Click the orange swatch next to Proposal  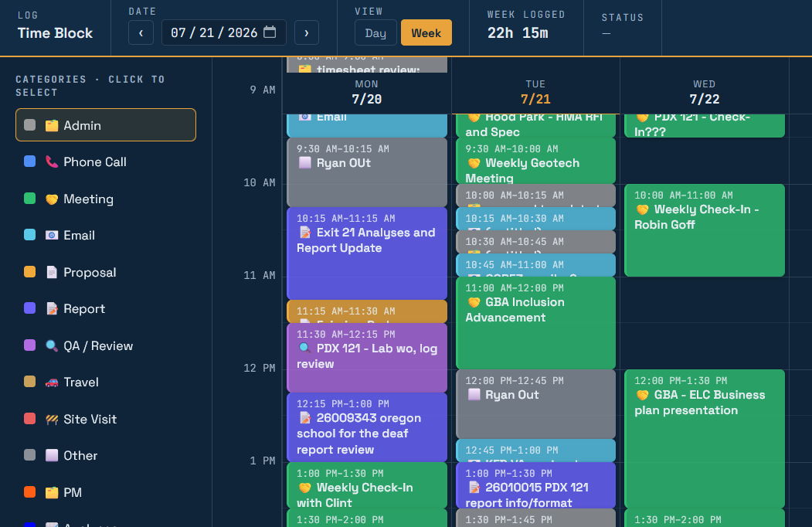tap(30, 271)
